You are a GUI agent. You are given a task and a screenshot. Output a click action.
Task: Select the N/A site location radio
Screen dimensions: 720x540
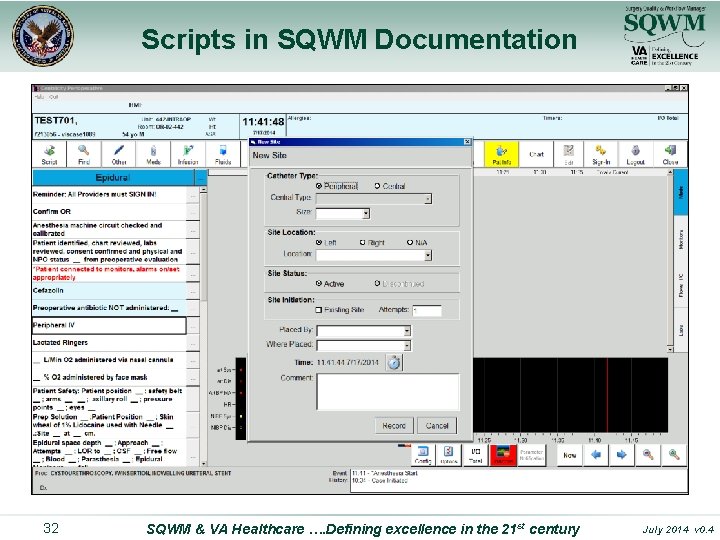coord(410,242)
